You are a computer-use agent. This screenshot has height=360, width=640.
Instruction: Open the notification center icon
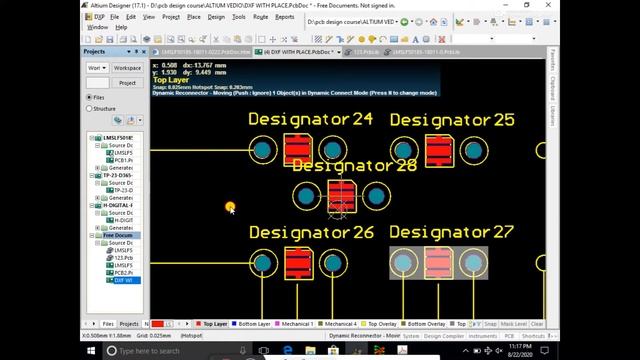pos(544,350)
